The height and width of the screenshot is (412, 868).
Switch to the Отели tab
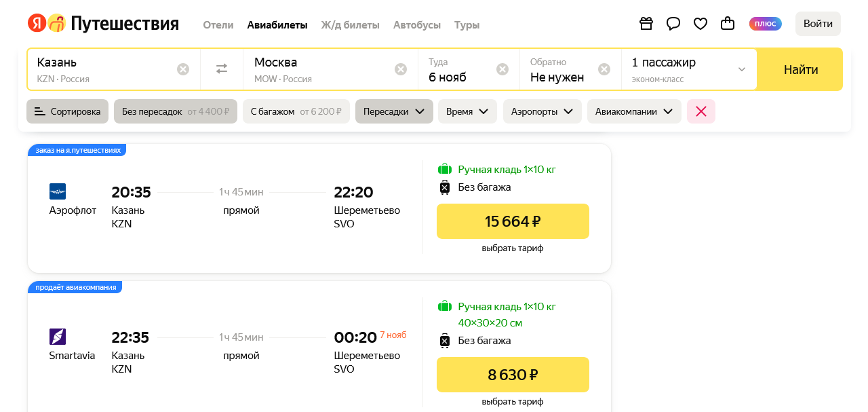pos(218,25)
